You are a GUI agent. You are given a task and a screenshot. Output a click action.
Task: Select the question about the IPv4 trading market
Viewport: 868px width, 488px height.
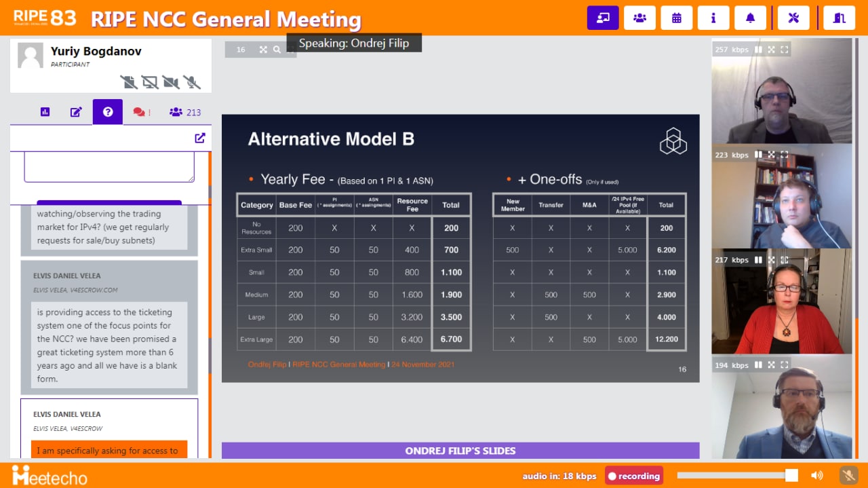[109, 227]
